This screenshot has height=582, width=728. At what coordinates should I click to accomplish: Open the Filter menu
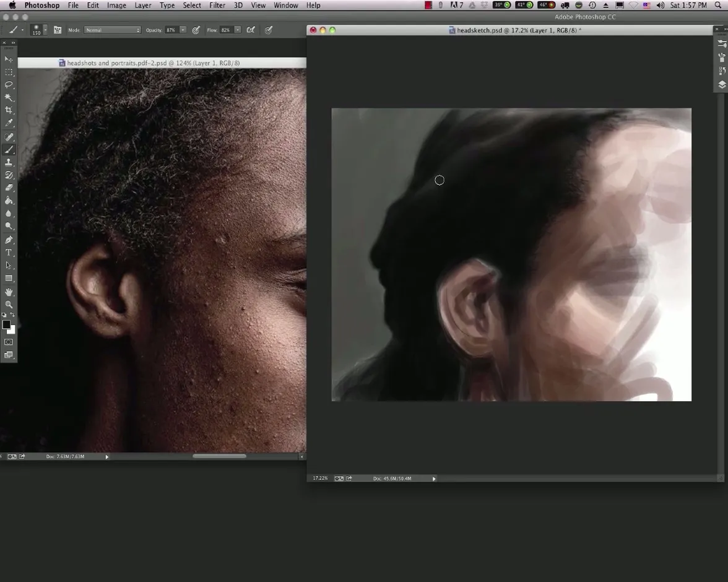click(x=217, y=5)
